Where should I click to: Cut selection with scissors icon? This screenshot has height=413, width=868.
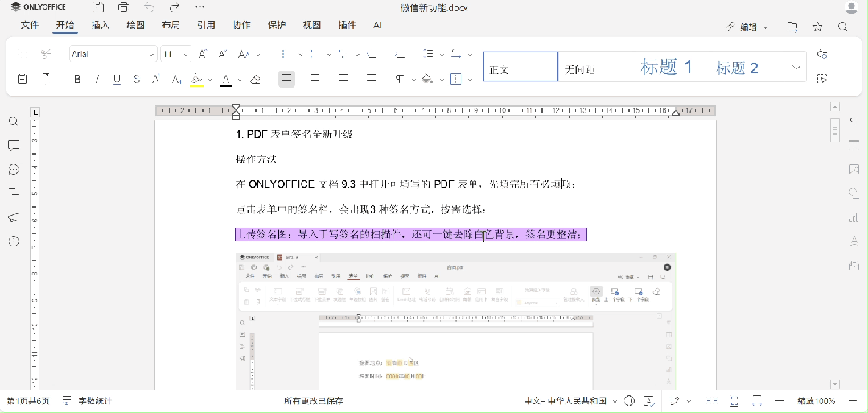[46, 54]
